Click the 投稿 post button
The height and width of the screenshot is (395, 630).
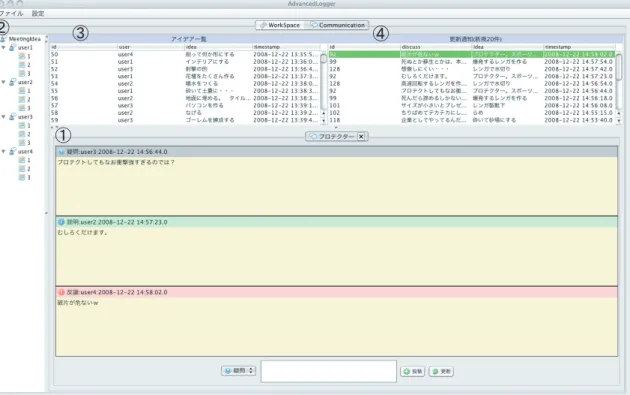413,371
